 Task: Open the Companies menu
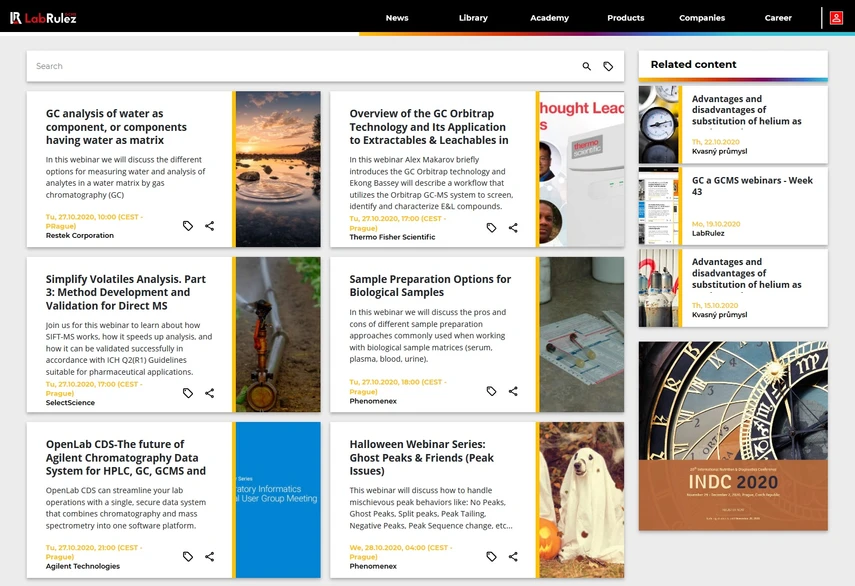click(702, 18)
